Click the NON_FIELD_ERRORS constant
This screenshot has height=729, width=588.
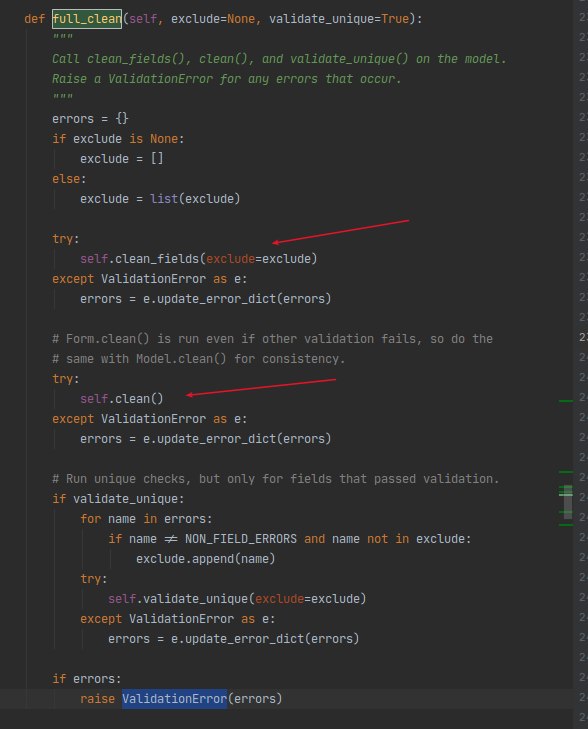[241, 539]
